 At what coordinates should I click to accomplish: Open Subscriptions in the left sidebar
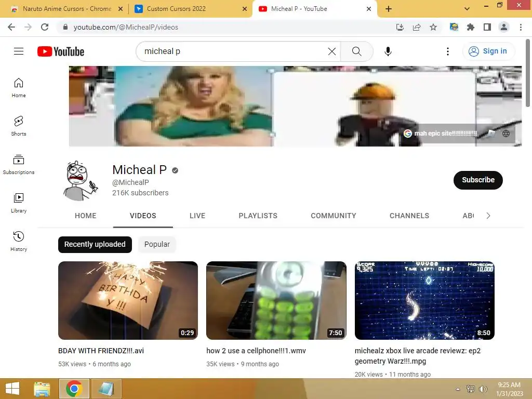click(19, 165)
